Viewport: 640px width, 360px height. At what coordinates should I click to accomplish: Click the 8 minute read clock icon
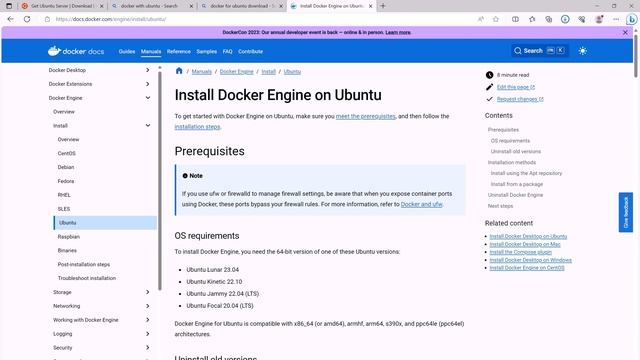click(489, 75)
